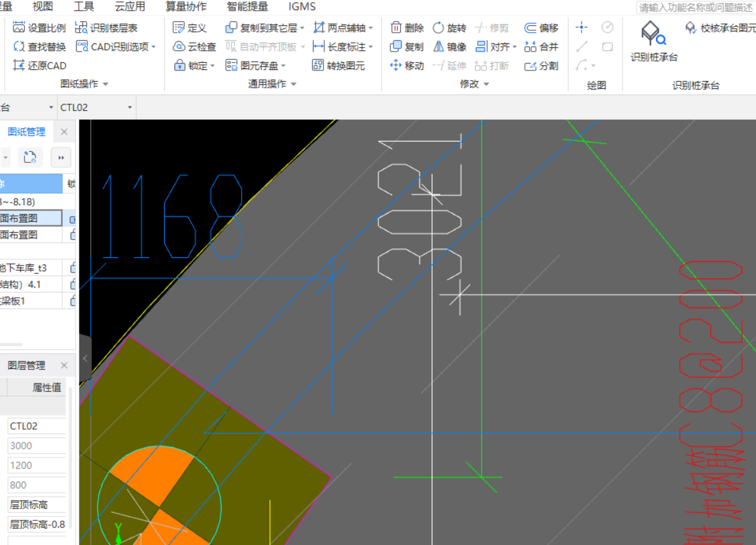
Task: Click the drawing refresh icon in 图纸管理 toolbar
Action: [30, 157]
